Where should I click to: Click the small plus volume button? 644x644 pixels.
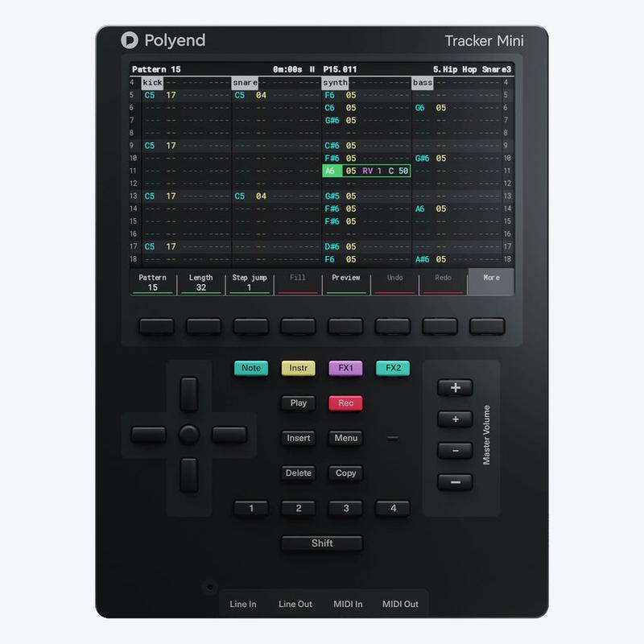tap(455, 419)
